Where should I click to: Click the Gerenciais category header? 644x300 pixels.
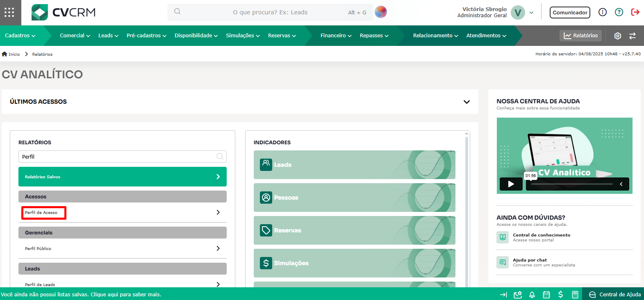tap(123, 232)
